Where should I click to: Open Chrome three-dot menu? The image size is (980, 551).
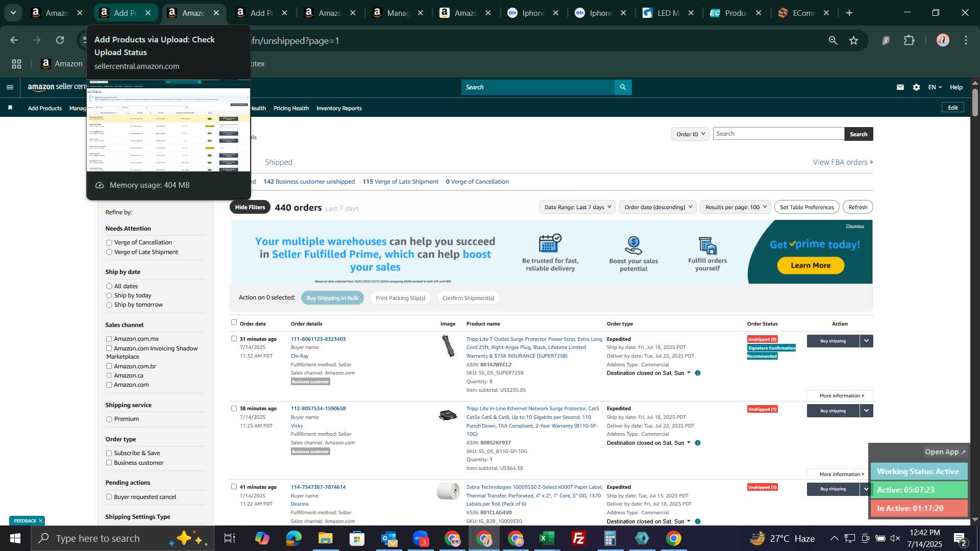coord(966,40)
